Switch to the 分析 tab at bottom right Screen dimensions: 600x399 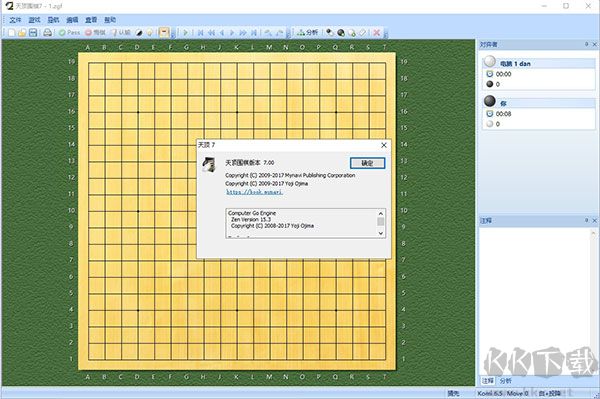pos(505,381)
